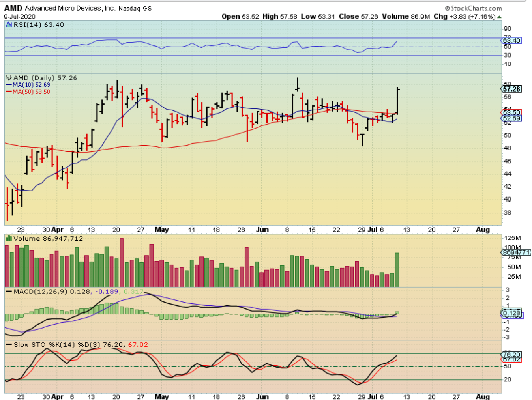Click the bar chart icon beside AMD (Daily)

click(9, 78)
